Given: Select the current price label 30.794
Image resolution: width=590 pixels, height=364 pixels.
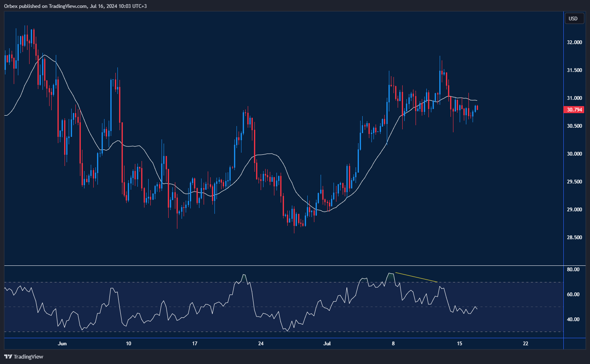Looking at the screenshot, I should point(575,110).
